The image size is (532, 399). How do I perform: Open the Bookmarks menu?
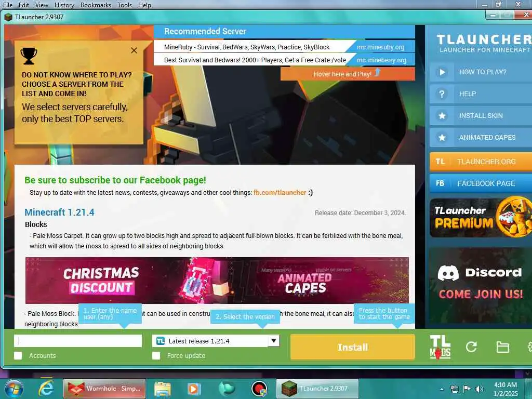96,5
